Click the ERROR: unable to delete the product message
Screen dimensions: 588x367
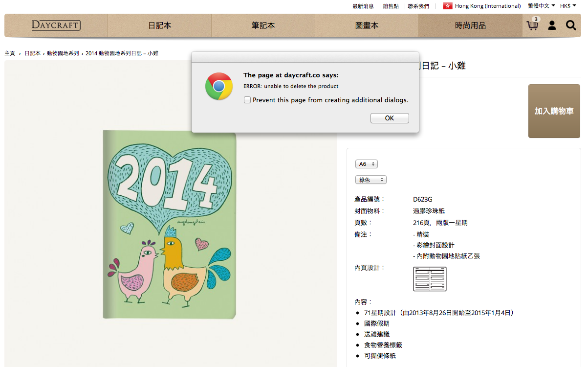[291, 86]
